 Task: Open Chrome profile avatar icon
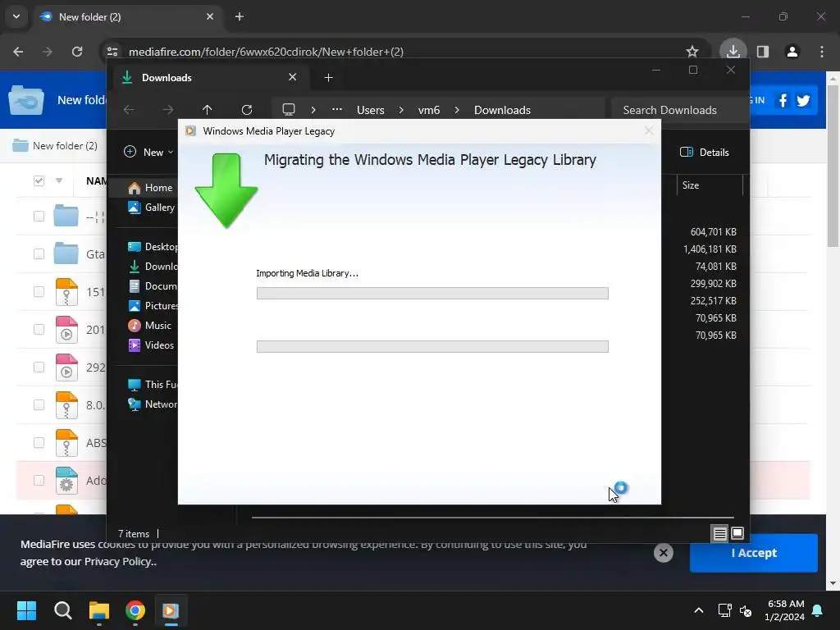pyautogui.click(x=792, y=52)
